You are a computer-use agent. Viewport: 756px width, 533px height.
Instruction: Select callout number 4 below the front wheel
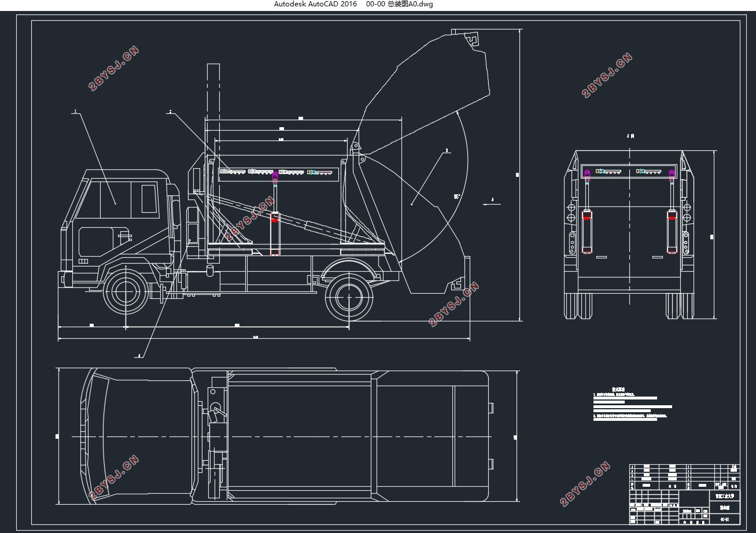138,356
